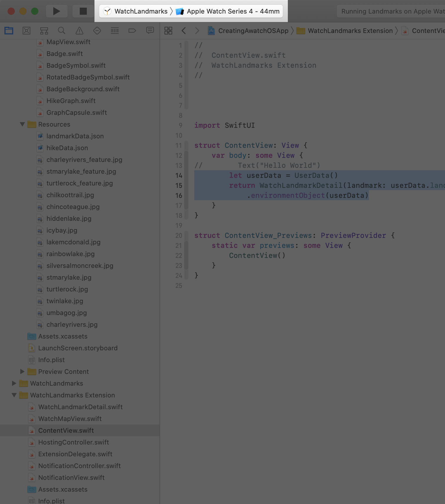
Task: Collapse the WatchLandmarks Extension group
Action: pos(14,395)
